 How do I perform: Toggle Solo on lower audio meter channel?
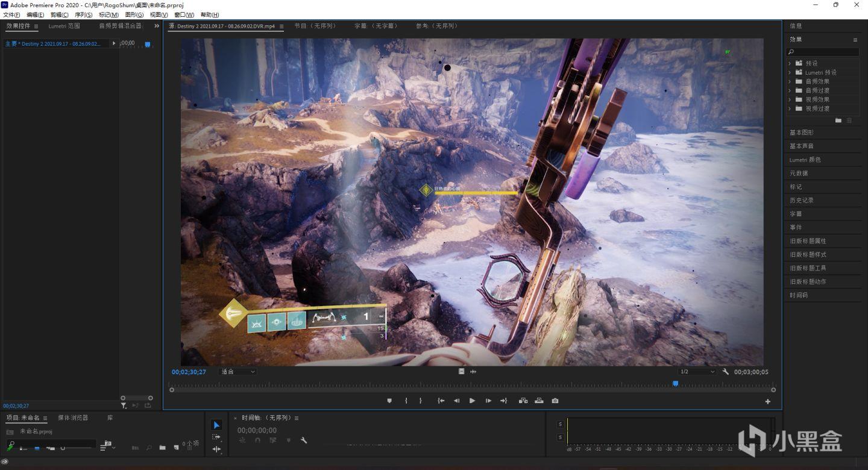point(560,437)
